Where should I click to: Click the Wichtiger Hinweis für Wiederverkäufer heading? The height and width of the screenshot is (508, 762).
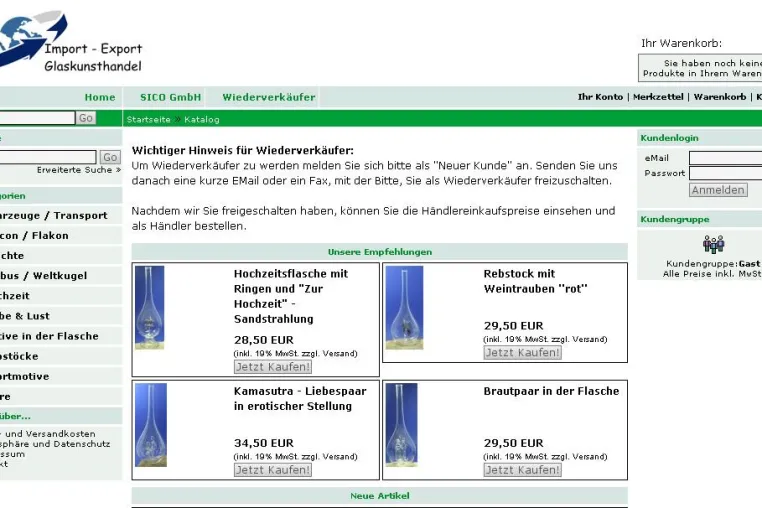[x=242, y=150]
